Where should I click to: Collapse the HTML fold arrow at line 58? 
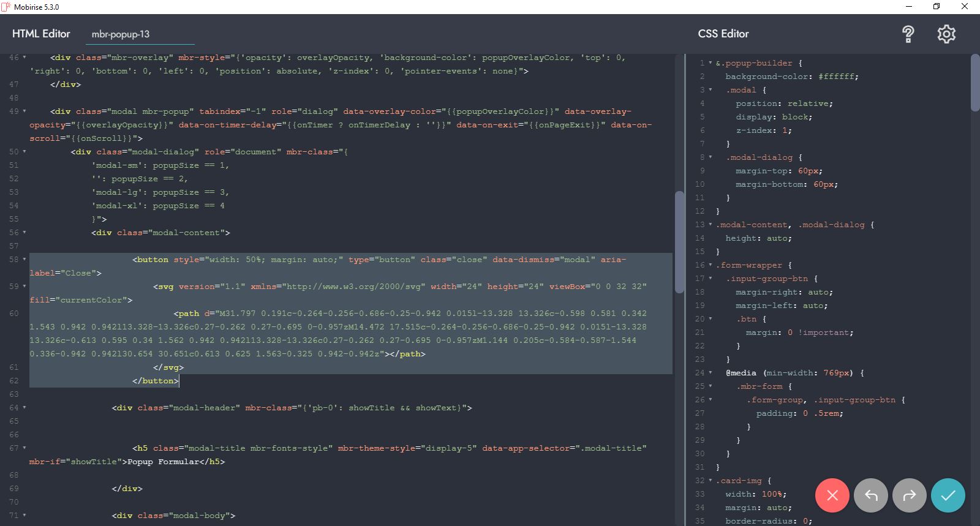coord(24,260)
